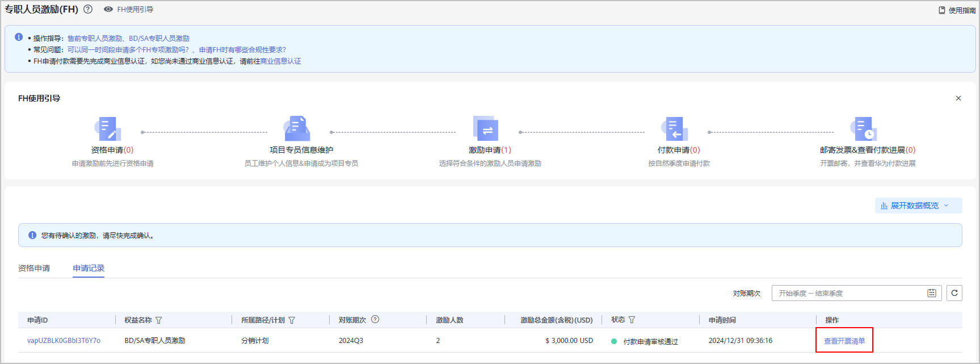The width and height of the screenshot is (980, 364).
Task: Toggle the FH使用引导 eye icon
Action: pos(108,10)
